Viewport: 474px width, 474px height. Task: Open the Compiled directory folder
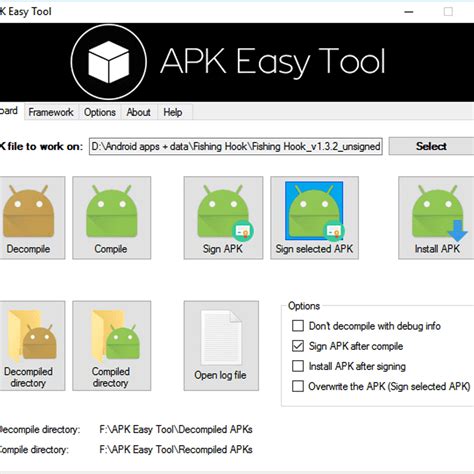[112, 346]
